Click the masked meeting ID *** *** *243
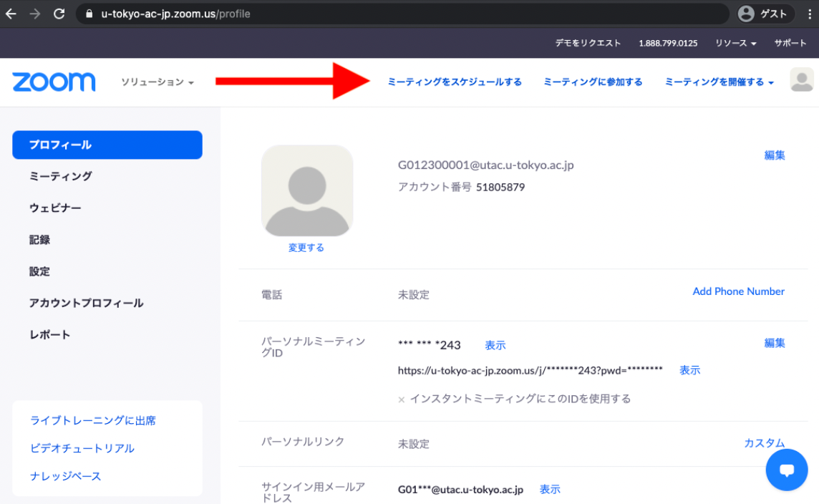819x504 pixels. (x=430, y=345)
